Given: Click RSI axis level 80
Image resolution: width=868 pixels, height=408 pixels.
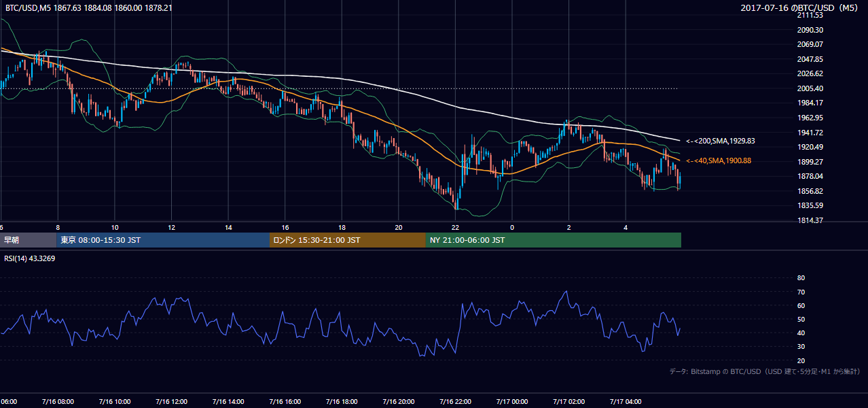Looking at the screenshot, I should [801, 278].
